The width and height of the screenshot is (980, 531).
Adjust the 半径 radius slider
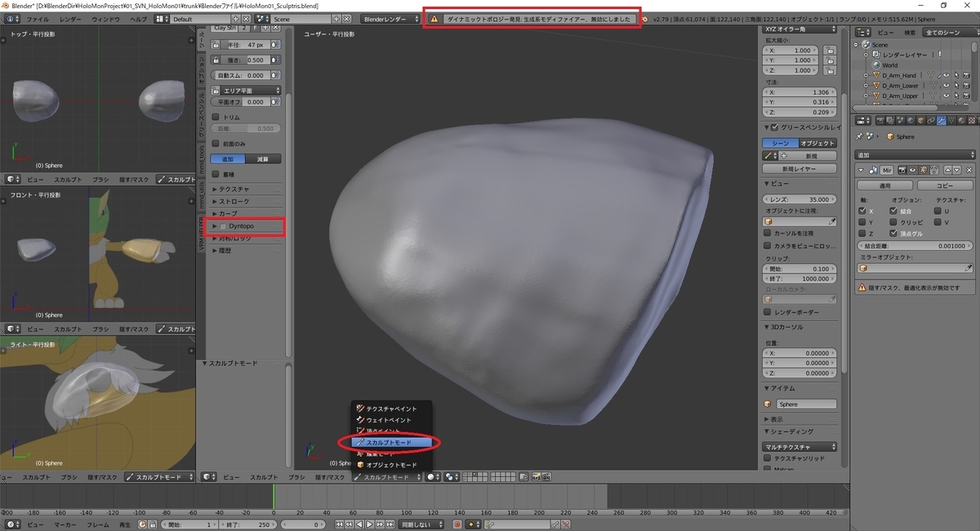click(245, 45)
